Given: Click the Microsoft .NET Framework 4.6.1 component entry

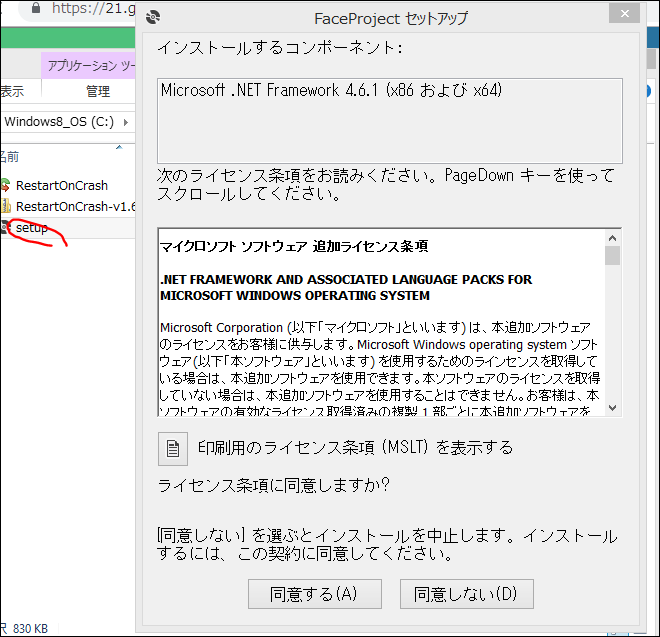Looking at the screenshot, I should point(331,90).
